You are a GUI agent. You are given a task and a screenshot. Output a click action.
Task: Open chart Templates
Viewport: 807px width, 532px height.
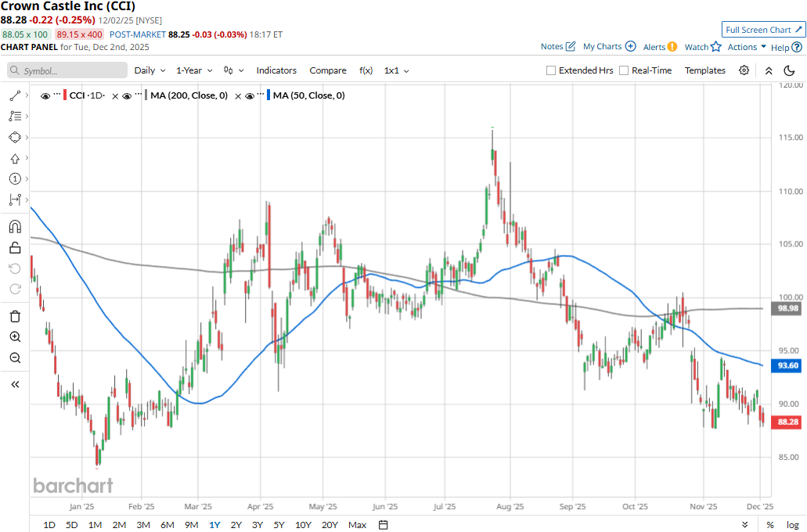704,70
